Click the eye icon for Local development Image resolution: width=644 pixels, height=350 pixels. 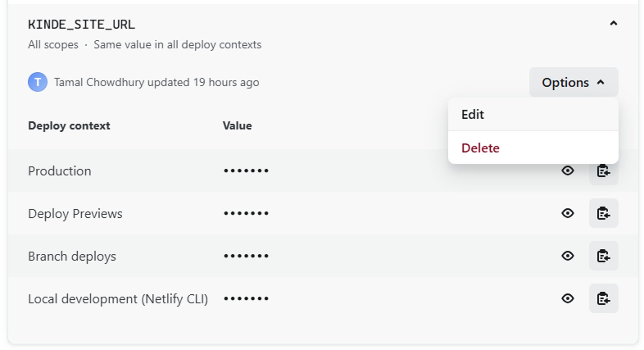(x=568, y=298)
